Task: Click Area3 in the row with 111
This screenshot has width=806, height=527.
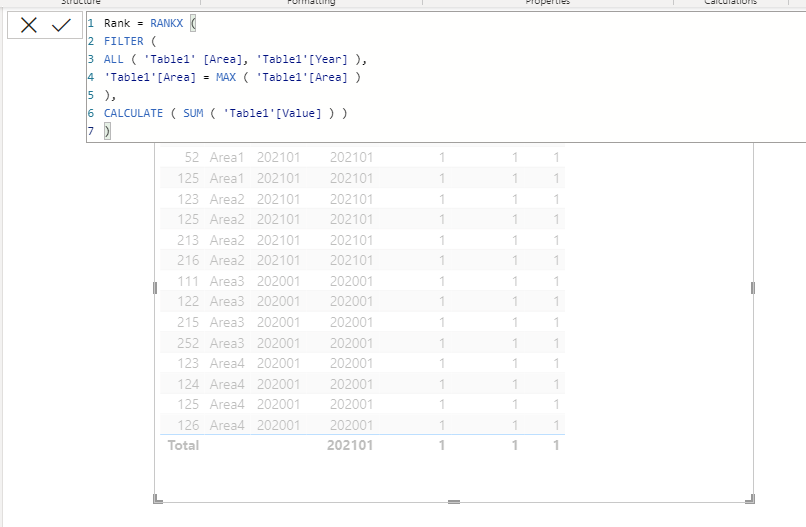Action: (227, 281)
